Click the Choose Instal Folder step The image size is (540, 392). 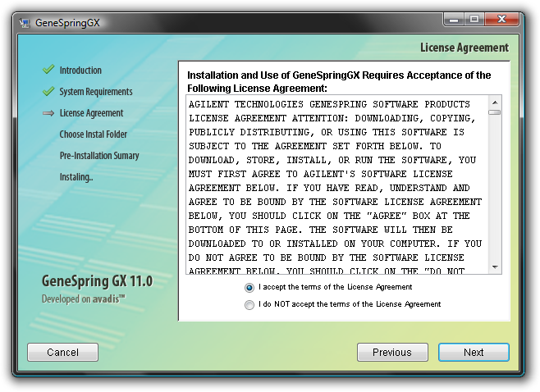(x=94, y=134)
